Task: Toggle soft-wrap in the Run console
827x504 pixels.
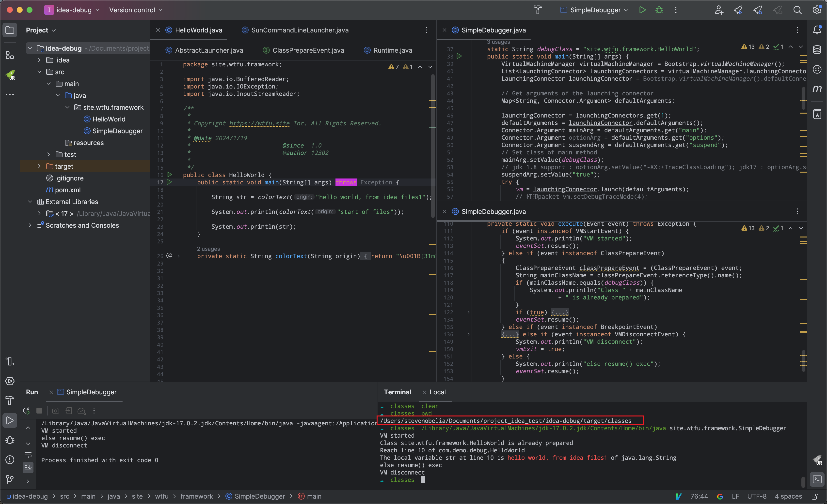Action: 28,455
